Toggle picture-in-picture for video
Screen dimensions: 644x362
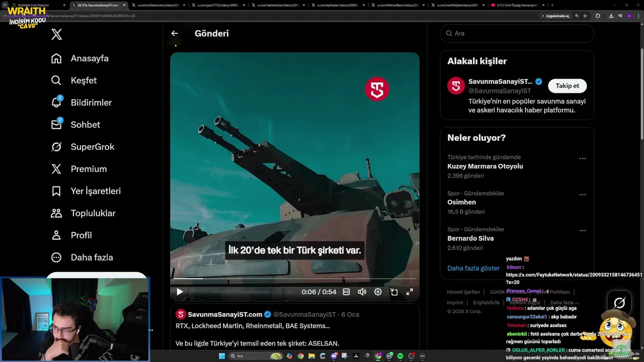point(394,292)
